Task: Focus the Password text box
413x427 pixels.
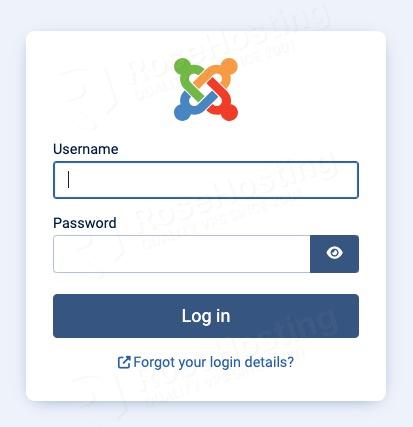Action: coord(182,254)
